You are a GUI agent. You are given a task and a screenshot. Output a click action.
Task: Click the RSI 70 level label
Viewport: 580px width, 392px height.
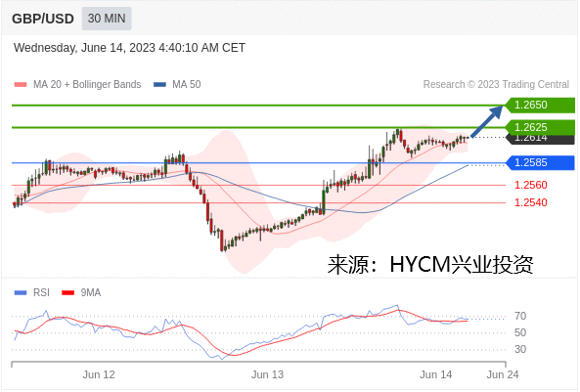[x=520, y=316]
